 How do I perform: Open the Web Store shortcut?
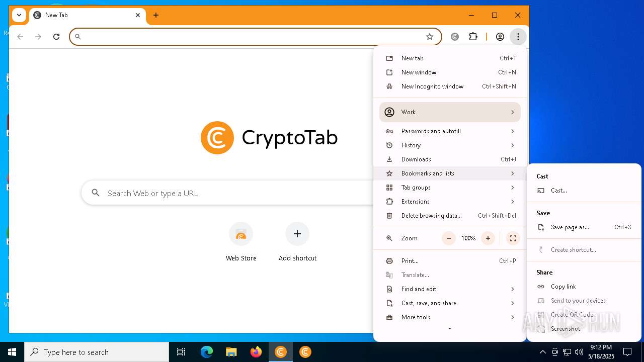click(241, 242)
